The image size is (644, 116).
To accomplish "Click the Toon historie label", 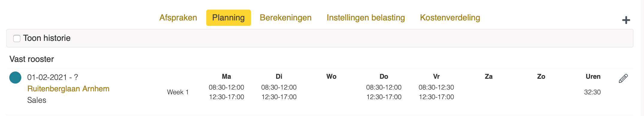I will click(47, 38).
